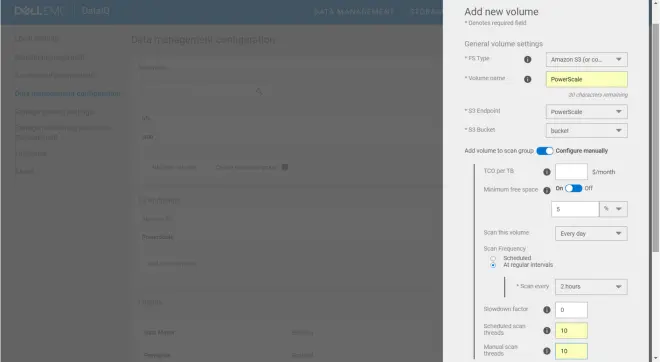
Task: Click the Volume name info icon
Action: (527, 79)
